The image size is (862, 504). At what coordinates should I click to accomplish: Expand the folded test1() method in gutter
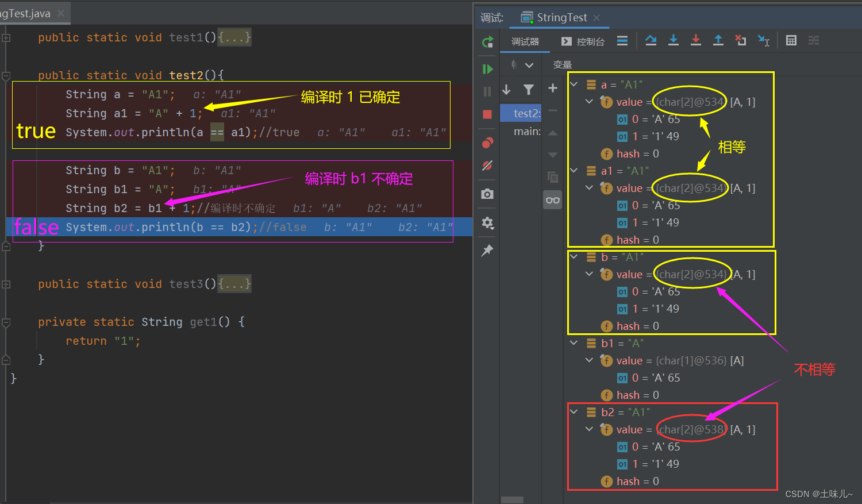tap(6, 38)
